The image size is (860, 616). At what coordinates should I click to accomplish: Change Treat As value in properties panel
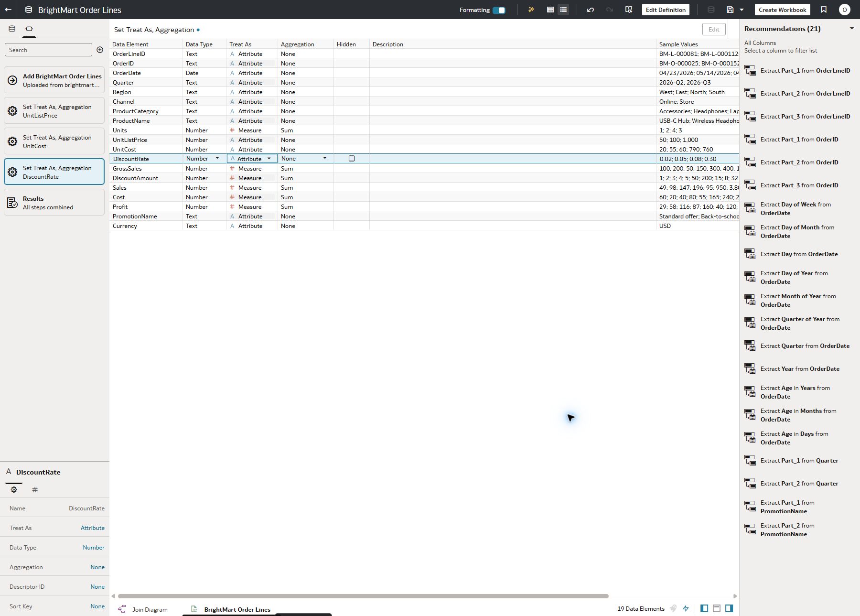(93, 528)
